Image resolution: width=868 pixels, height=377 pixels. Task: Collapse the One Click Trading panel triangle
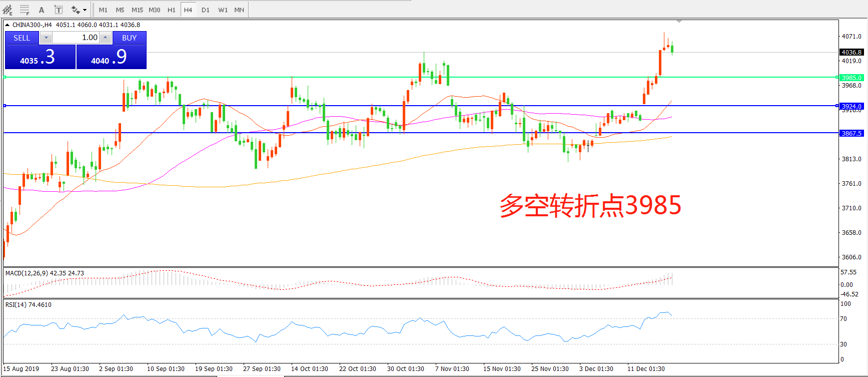click(8, 25)
